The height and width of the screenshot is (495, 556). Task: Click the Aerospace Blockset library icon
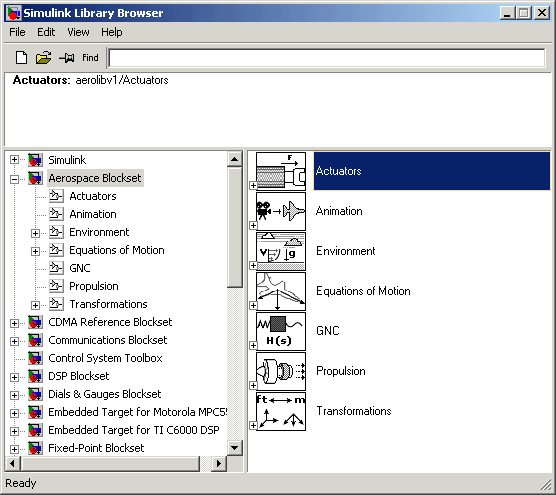[35, 178]
